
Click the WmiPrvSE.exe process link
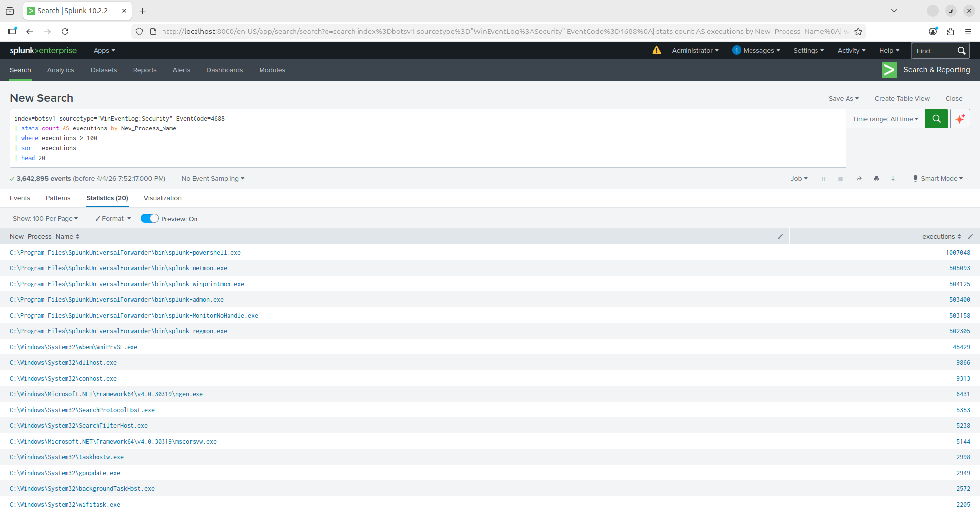click(x=73, y=347)
